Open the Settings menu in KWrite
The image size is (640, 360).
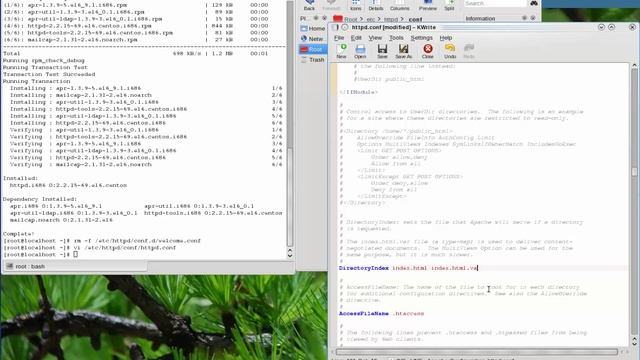coord(421,38)
